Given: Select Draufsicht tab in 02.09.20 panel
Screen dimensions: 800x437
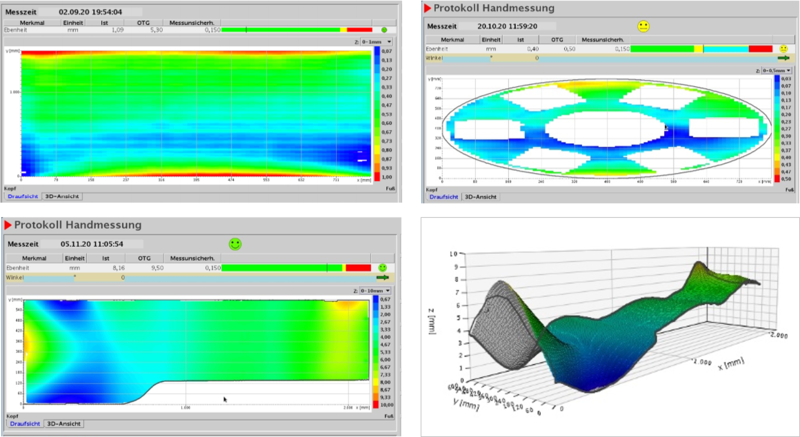Looking at the screenshot, I should tap(23, 196).
